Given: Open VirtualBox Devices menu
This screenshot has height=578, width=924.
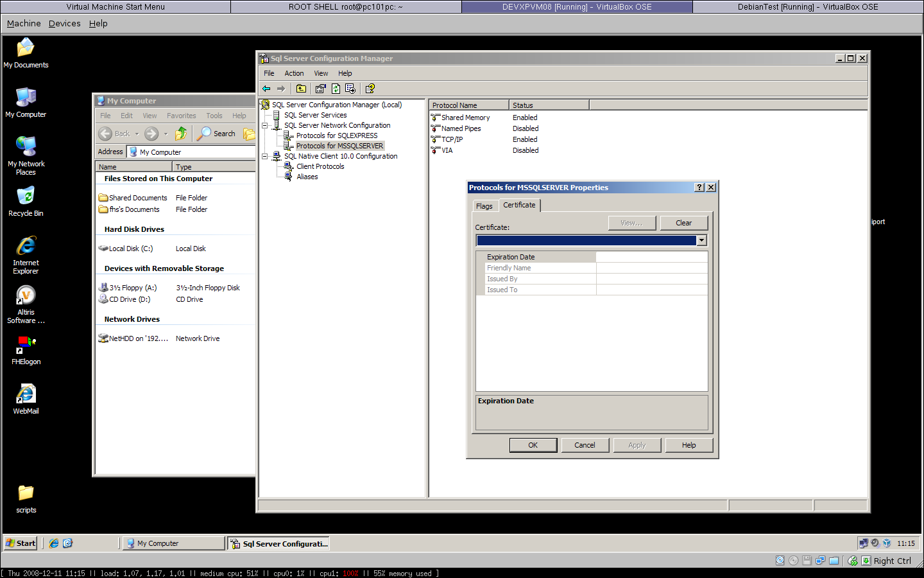Looking at the screenshot, I should click(65, 23).
